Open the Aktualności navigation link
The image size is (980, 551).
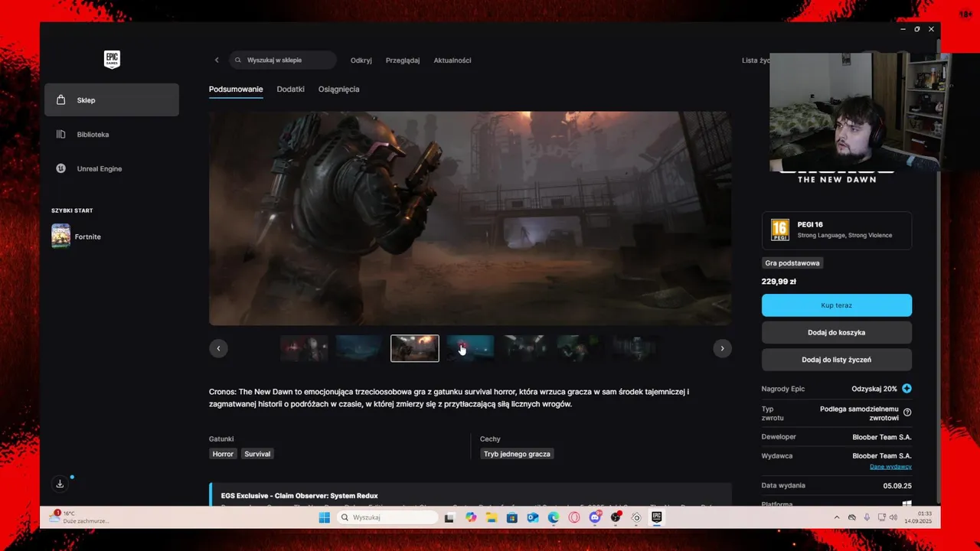click(452, 60)
